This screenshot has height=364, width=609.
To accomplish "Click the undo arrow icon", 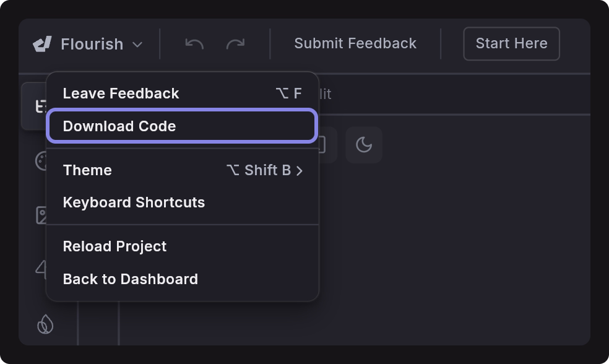I will pyautogui.click(x=194, y=44).
